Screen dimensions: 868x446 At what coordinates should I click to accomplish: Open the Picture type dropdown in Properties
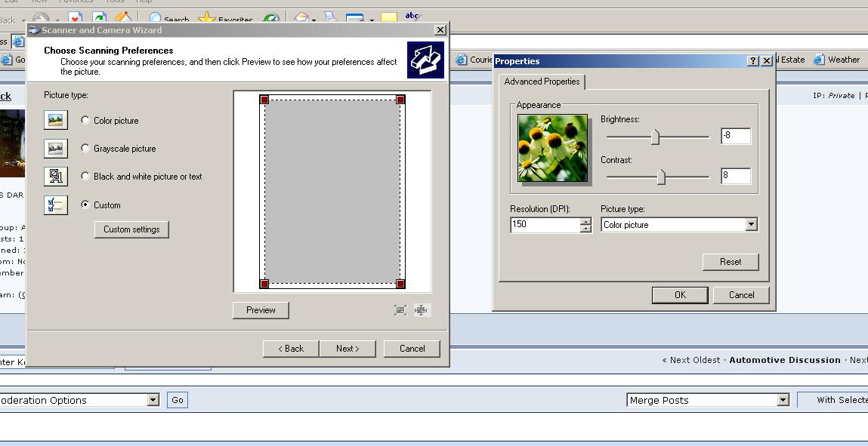pos(751,225)
